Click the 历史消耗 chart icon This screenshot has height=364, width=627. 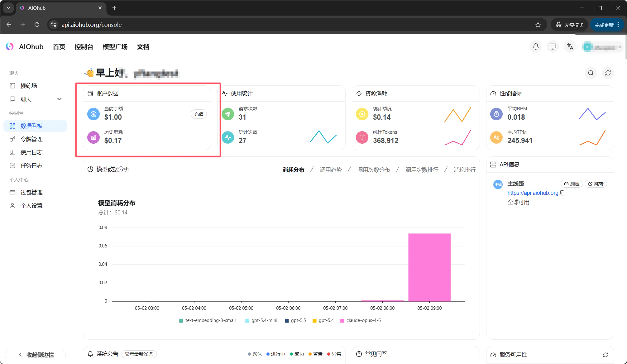tap(93, 137)
